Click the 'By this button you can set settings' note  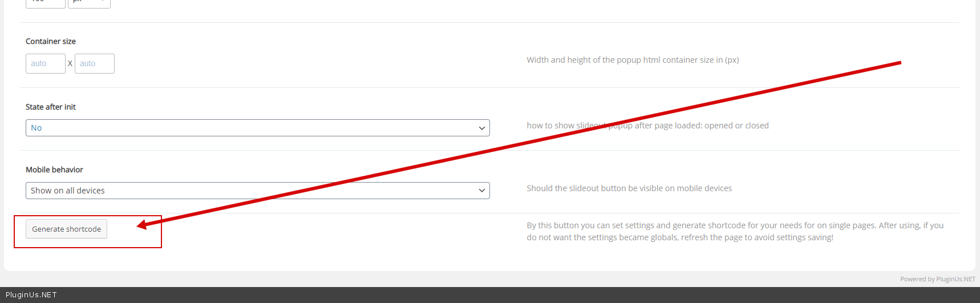[735, 231]
